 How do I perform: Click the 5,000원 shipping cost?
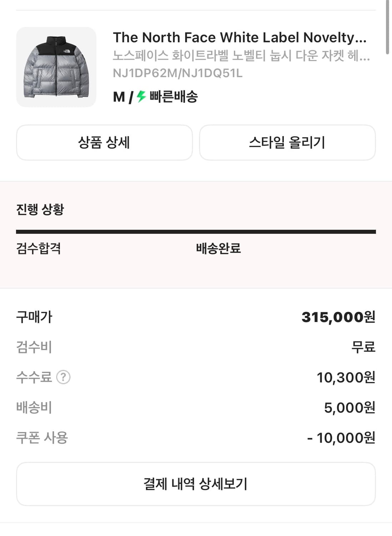(x=349, y=407)
